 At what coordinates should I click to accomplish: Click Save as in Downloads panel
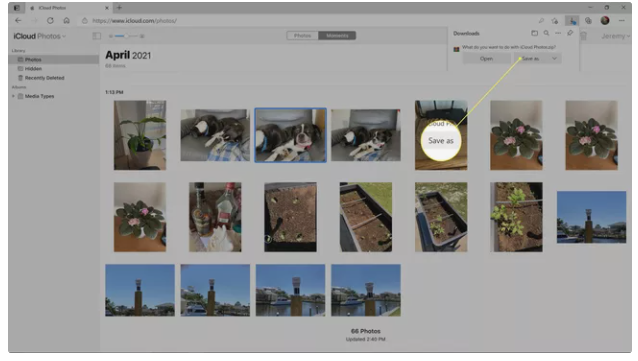coord(530,59)
